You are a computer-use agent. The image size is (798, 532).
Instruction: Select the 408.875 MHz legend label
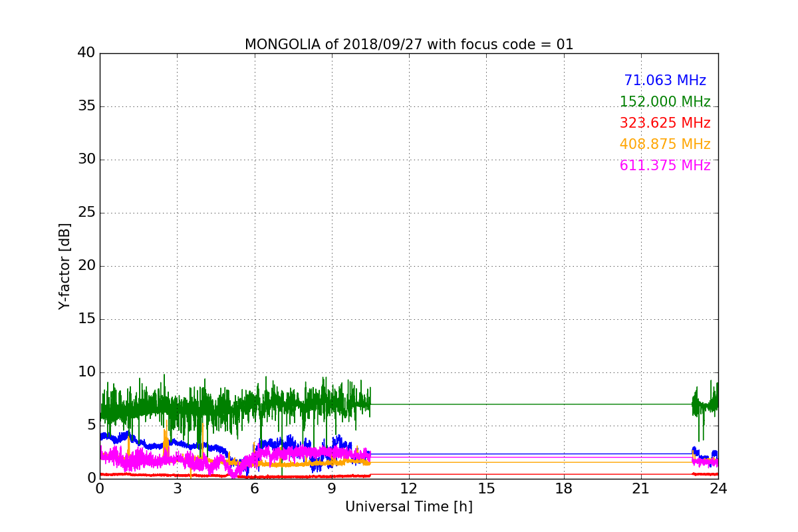(665, 144)
